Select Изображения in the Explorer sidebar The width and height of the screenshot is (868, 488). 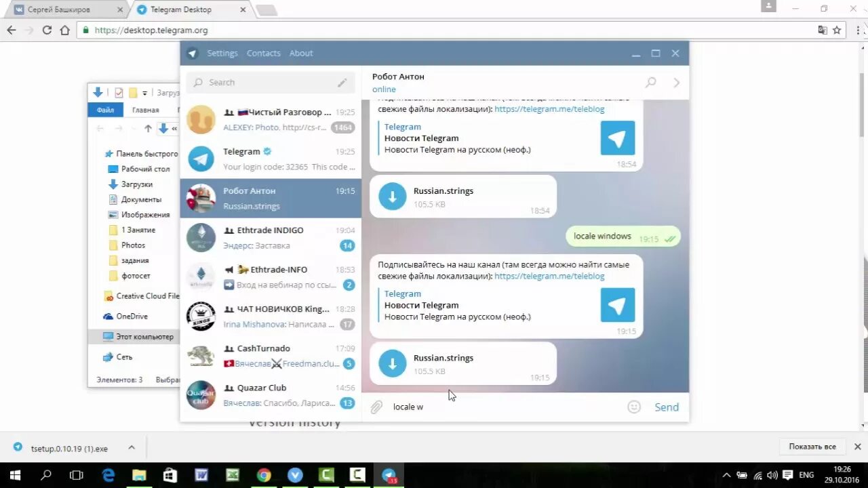(139, 215)
